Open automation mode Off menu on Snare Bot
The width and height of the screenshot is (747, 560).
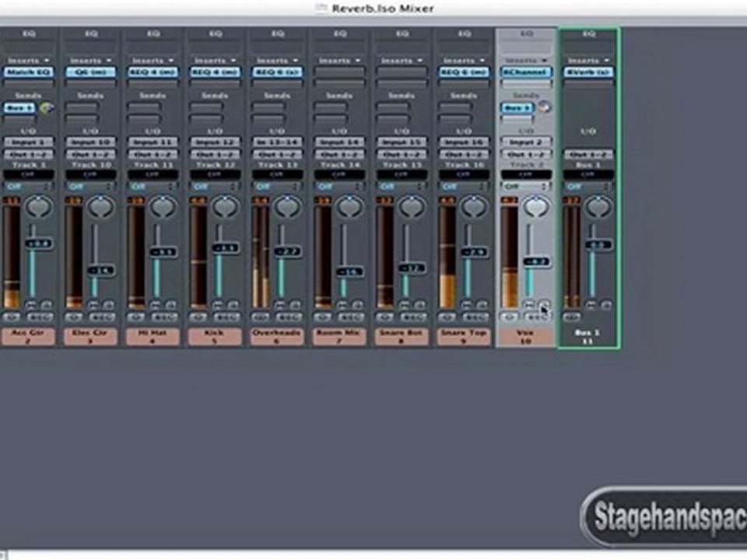point(402,186)
